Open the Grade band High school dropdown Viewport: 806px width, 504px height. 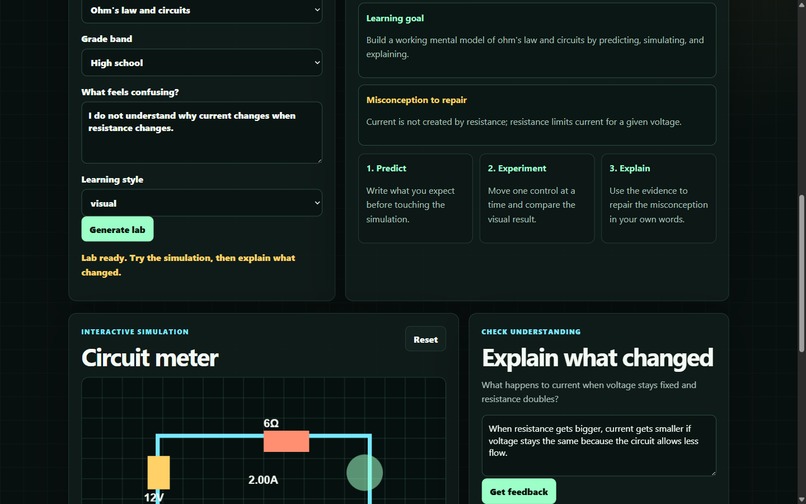coord(202,63)
